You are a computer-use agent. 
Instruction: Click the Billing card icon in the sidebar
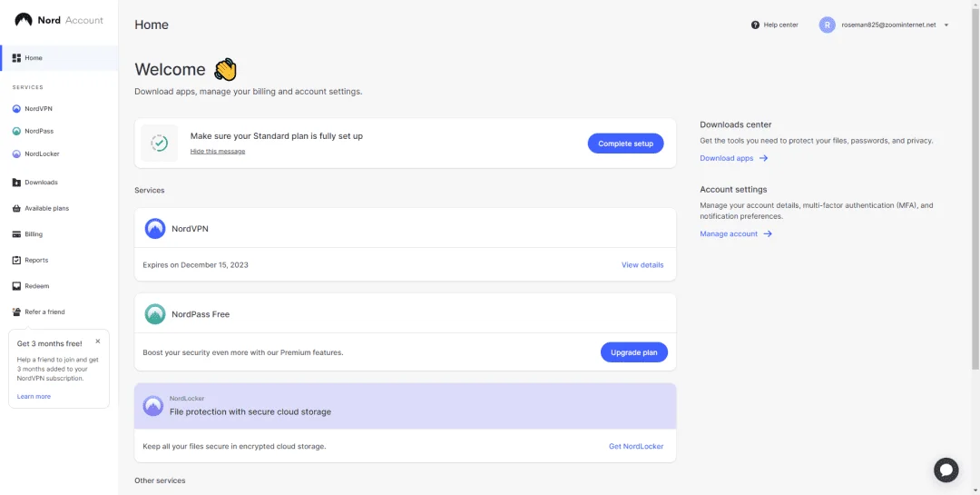click(x=17, y=234)
